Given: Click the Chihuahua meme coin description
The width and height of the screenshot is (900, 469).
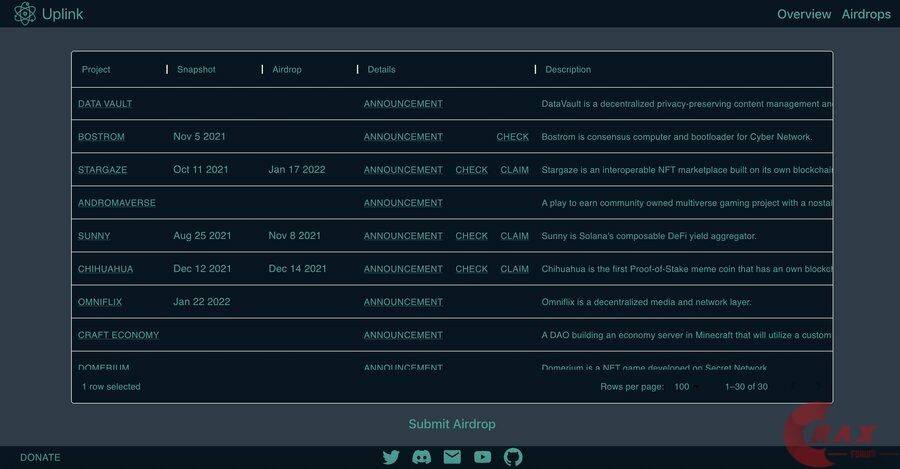Looking at the screenshot, I should pos(686,269).
